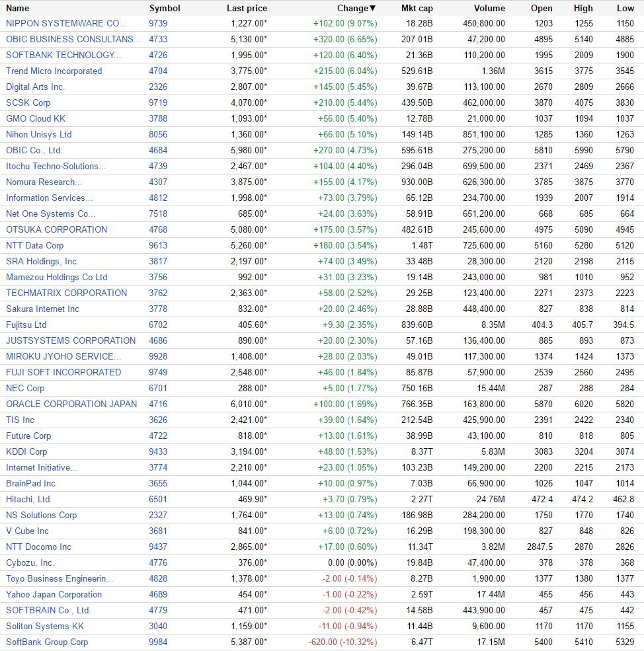The height and width of the screenshot is (651, 644).
Task: Select last price 6,010.00*
Action: coord(249,404)
